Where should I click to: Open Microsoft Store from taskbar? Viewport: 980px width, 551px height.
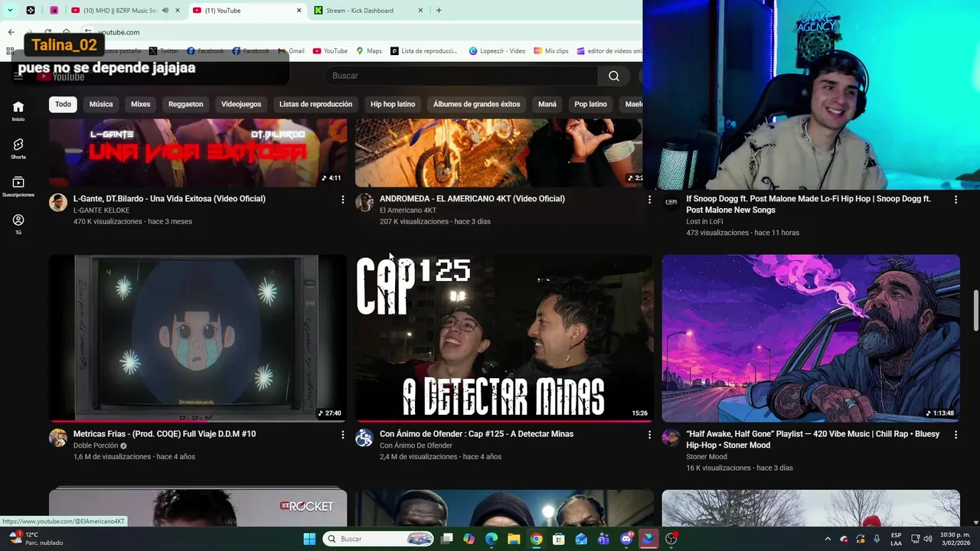click(559, 539)
